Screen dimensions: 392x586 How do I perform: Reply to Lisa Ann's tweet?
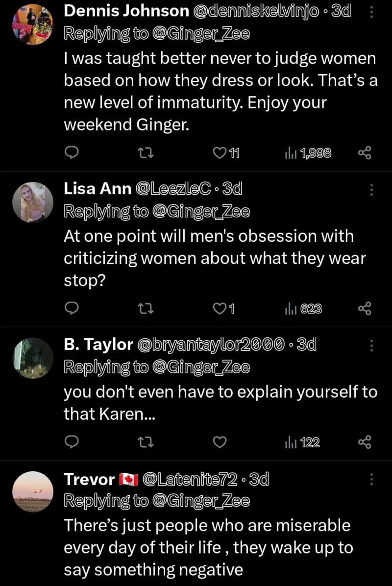[x=72, y=308]
